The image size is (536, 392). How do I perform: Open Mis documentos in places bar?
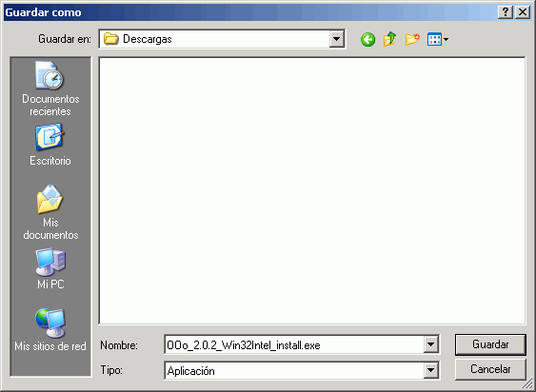(50, 212)
